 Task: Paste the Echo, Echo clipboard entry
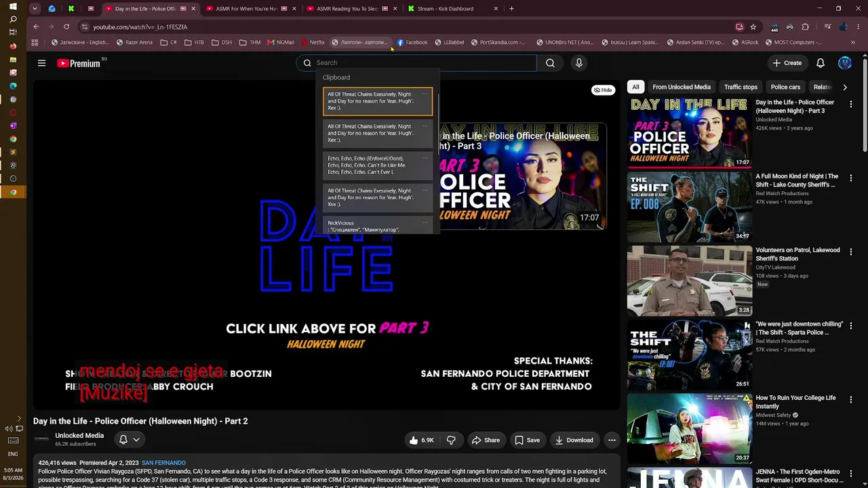click(377, 165)
